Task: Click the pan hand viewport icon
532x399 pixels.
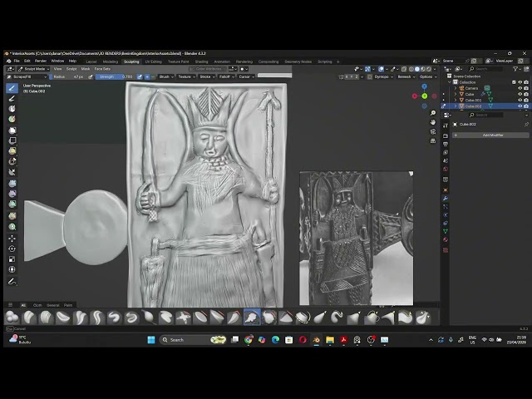Action: (x=433, y=122)
